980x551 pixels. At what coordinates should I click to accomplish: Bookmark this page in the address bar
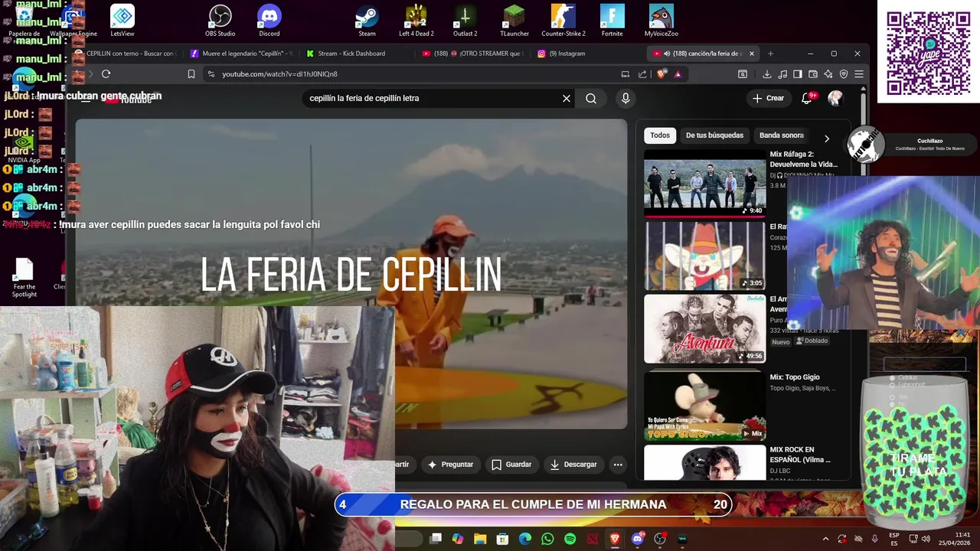click(x=191, y=74)
